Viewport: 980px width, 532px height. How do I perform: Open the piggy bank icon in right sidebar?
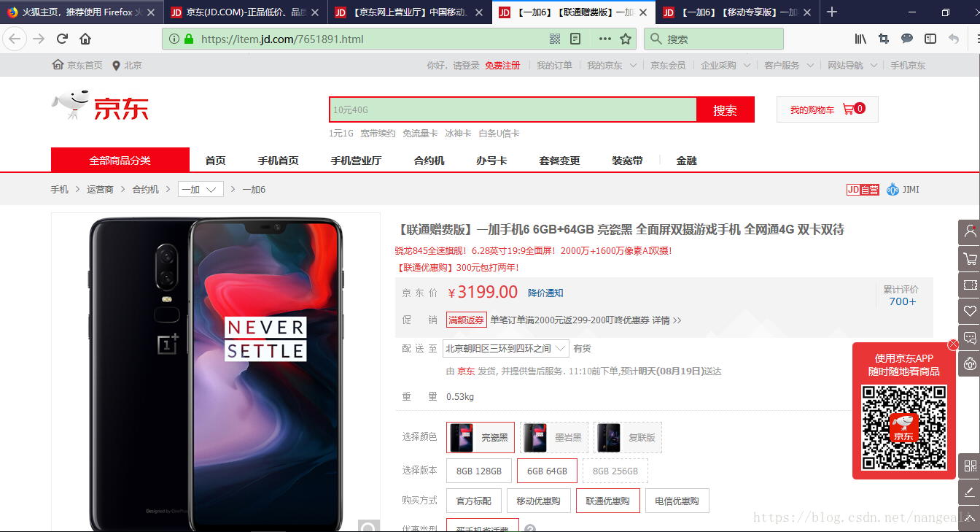(970, 363)
